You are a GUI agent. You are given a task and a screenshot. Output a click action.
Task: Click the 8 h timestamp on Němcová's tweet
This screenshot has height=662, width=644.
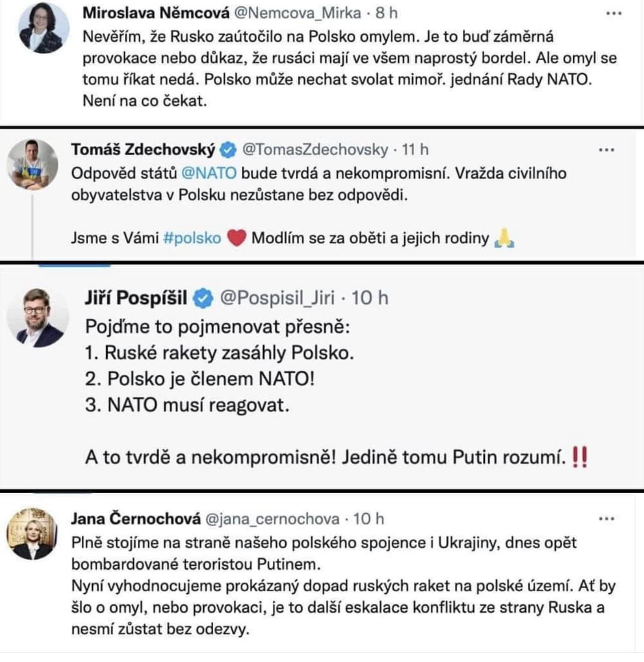click(x=387, y=13)
